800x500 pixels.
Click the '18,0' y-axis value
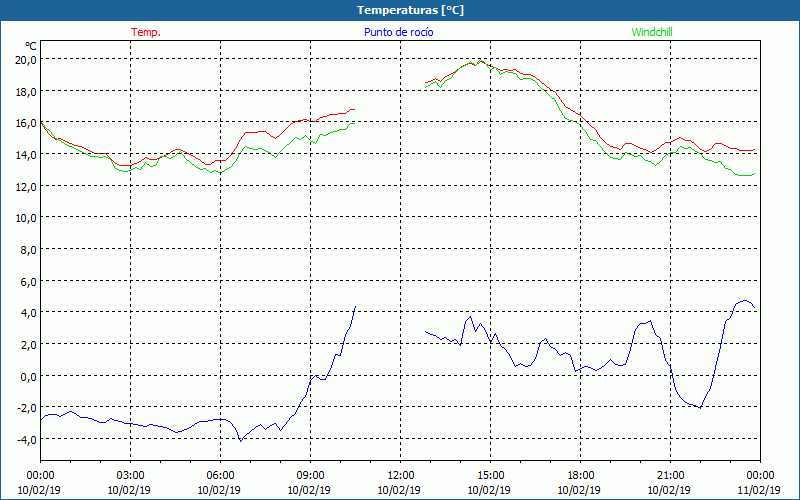[27, 92]
